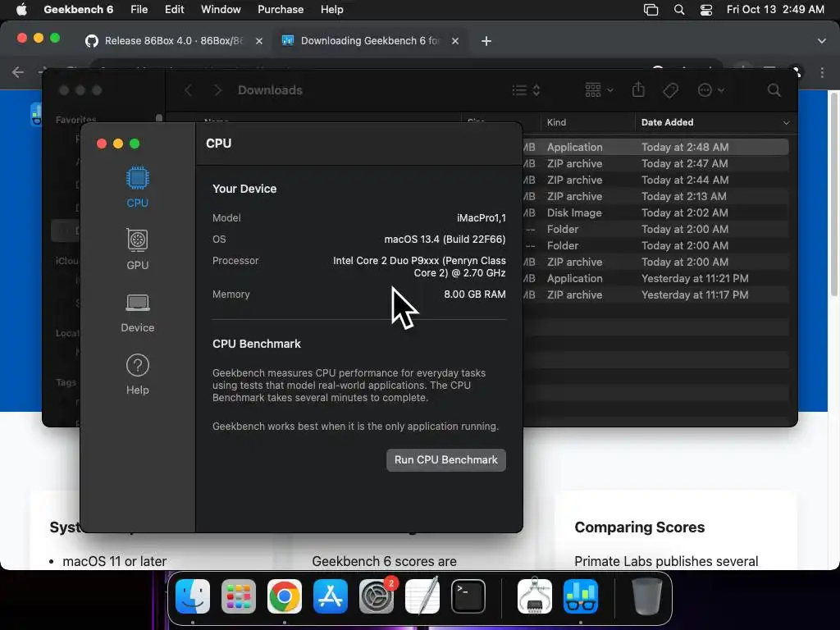The image size is (840, 630).
Task: Open the Device section in Geekbench sidebar
Action: coord(138,313)
